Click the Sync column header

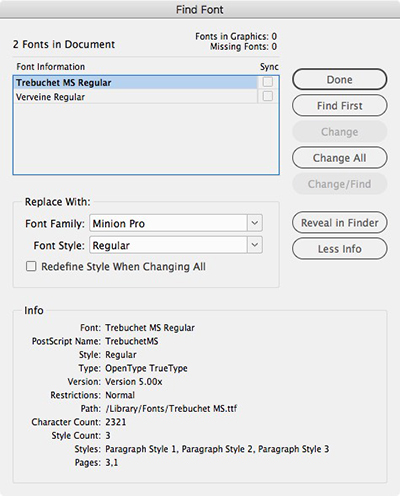[269, 67]
